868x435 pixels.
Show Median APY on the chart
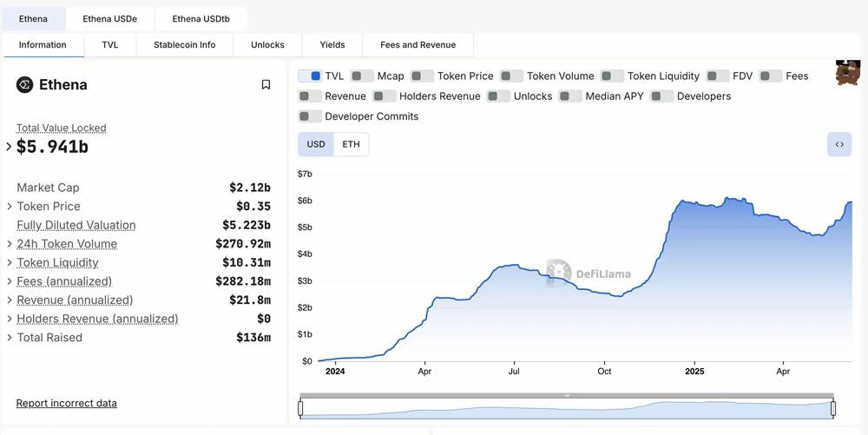pyautogui.click(x=570, y=96)
